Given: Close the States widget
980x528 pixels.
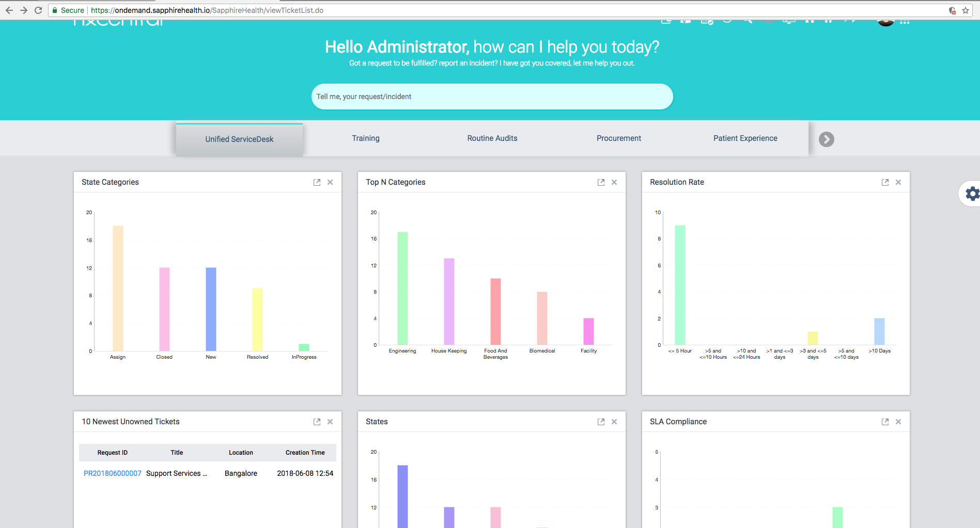Looking at the screenshot, I should pyautogui.click(x=614, y=422).
